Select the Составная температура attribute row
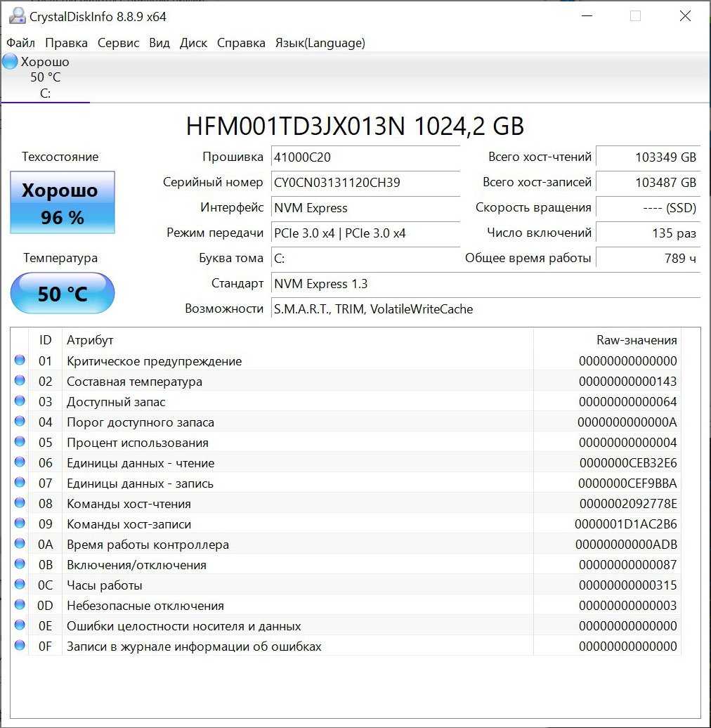711x728 pixels. pyautogui.click(x=281, y=382)
